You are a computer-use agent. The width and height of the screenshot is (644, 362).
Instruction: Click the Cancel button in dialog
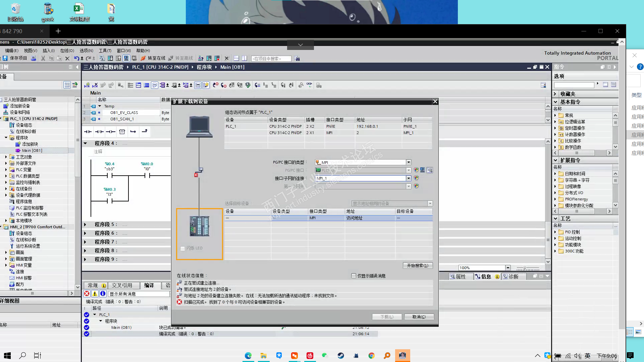[419, 317]
